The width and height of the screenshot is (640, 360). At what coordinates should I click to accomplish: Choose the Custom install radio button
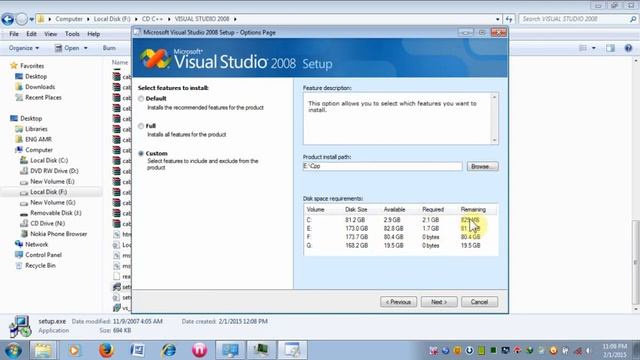tap(141, 153)
